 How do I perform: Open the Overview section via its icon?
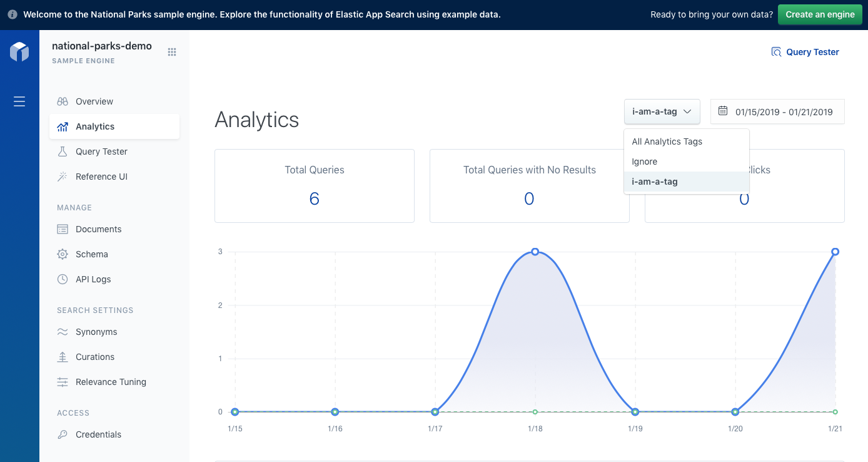coord(62,101)
